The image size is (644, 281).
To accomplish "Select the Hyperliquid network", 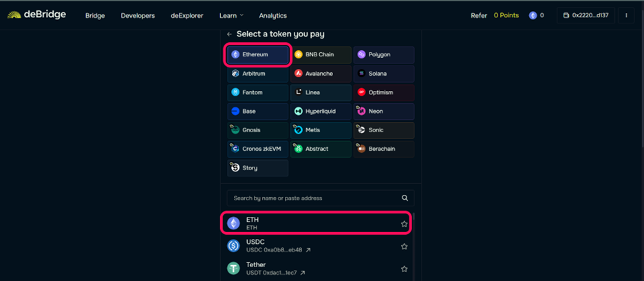I will click(x=321, y=112).
